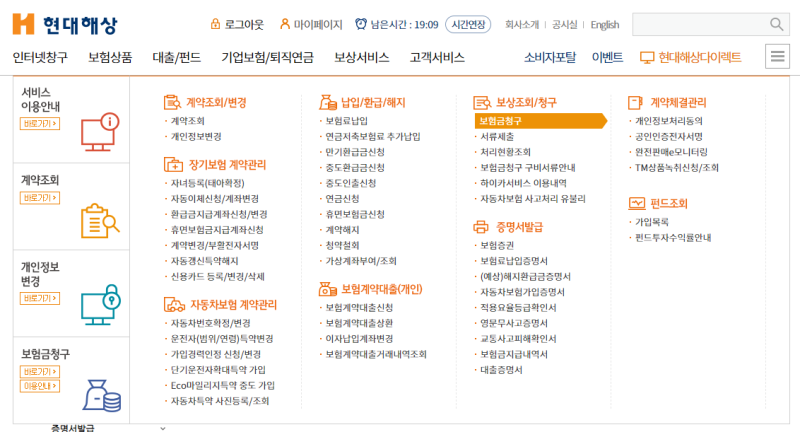The width and height of the screenshot is (800, 432).
Task: Click the 펀드조회 chart icon
Action: pyautogui.click(x=637, y=204)
